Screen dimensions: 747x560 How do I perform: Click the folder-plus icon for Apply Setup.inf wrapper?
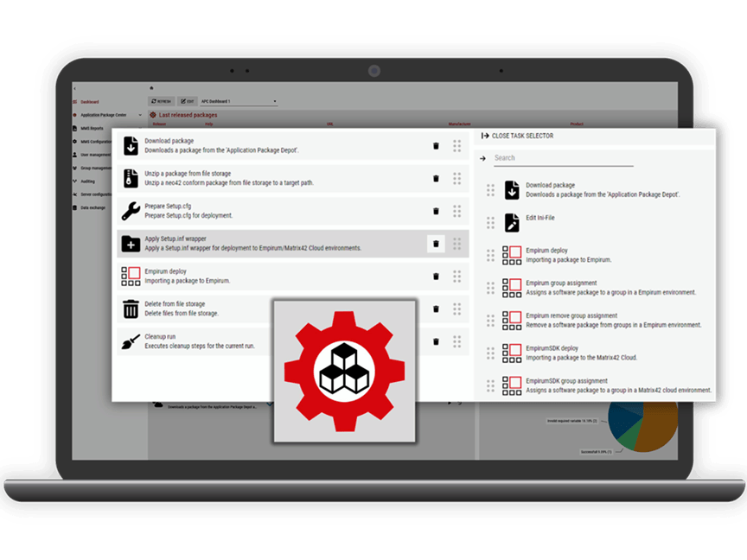131,244
